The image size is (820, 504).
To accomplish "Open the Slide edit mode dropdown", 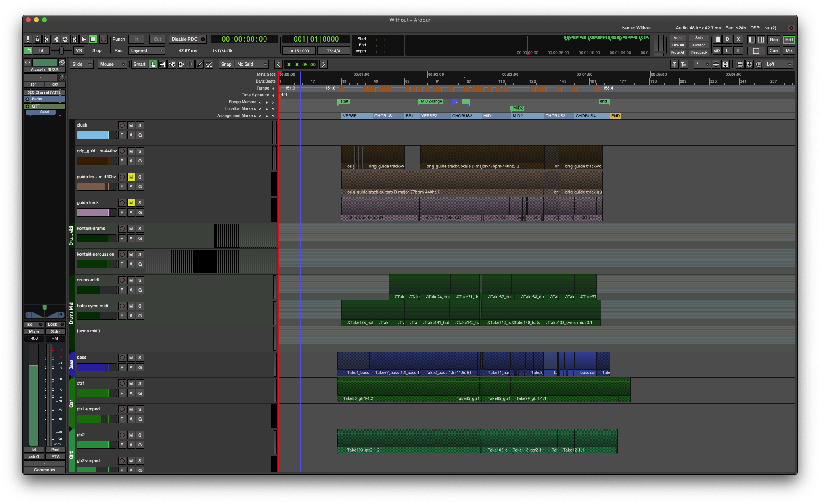I will tap(82, 64).
